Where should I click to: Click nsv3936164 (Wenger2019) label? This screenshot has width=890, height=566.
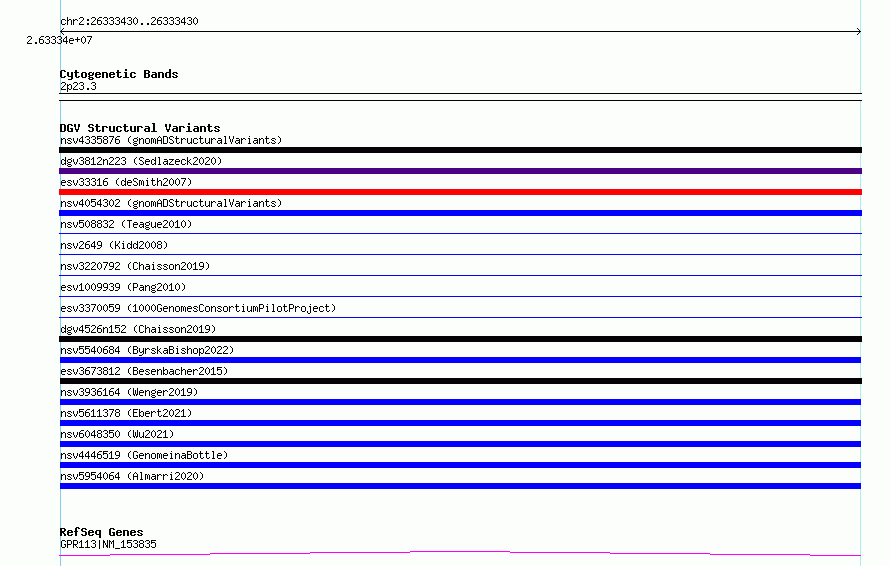point(129,392)
